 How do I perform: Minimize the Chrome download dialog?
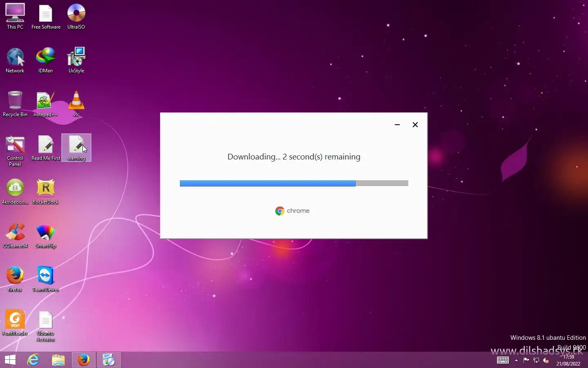coord(397,125)
